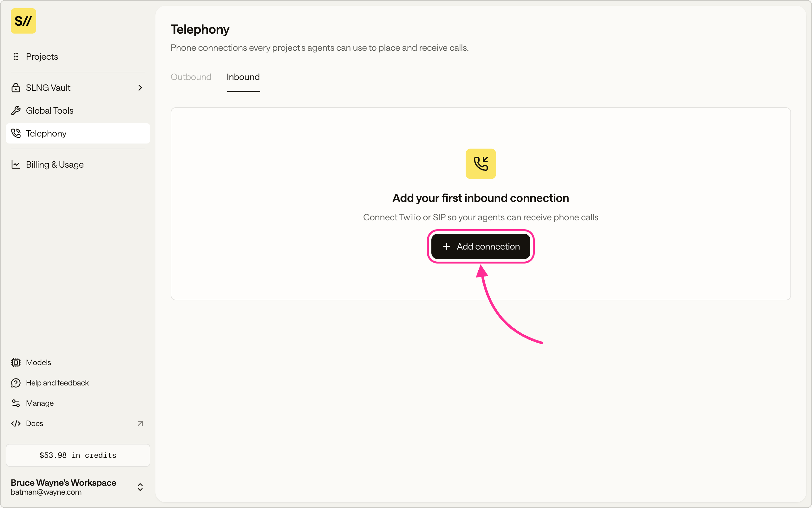Open the Docs link
The height and width of the screenshot is (508, 812).
tap(78, 423)
